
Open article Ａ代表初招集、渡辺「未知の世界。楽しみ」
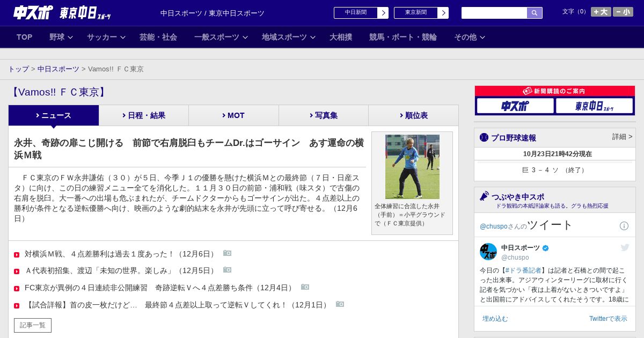click(x=121, y=270)
